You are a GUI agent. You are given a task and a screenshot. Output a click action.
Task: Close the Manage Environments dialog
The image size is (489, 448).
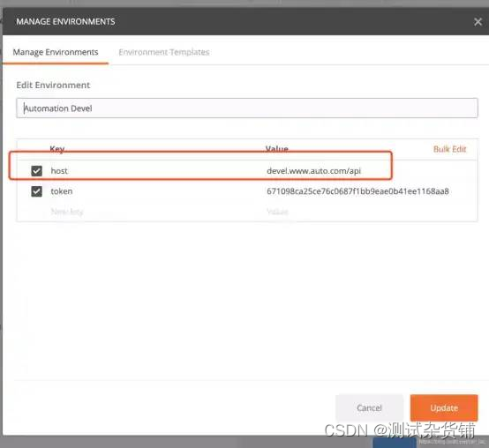[478, 22]
